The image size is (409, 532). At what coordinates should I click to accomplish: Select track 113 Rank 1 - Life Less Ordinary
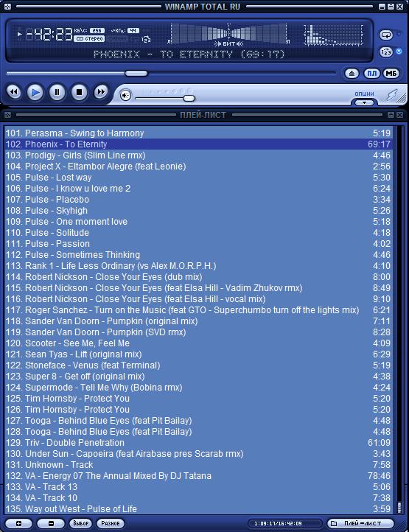coord(198,266)
